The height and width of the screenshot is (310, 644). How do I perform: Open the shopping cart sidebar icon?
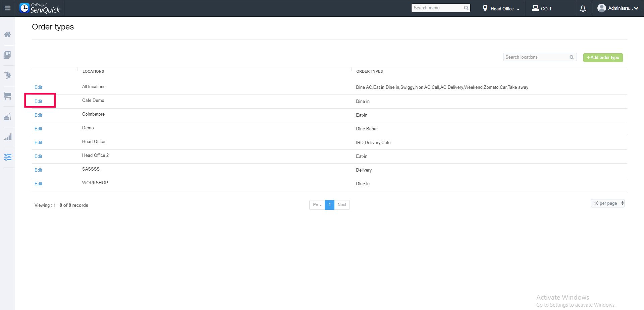point(7,96)
